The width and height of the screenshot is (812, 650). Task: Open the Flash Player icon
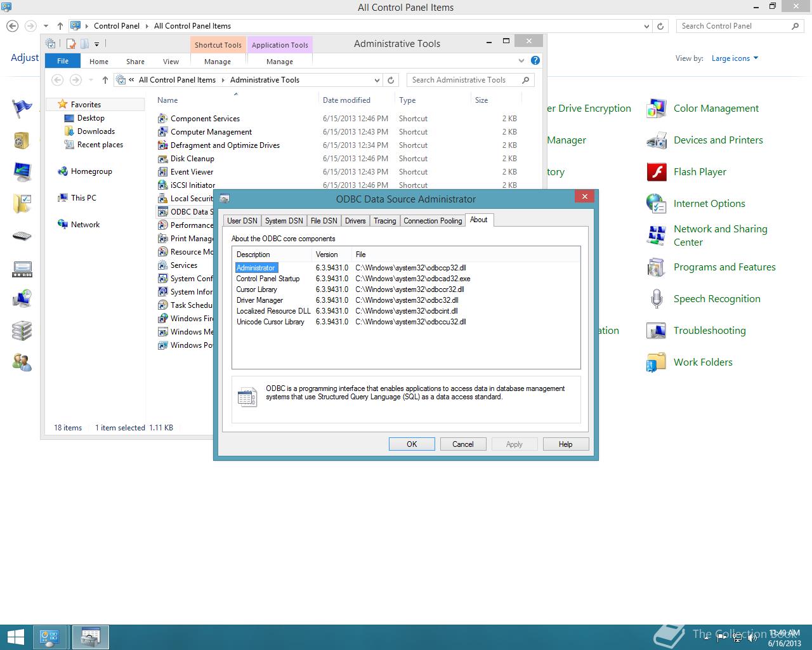click(656, 172)
